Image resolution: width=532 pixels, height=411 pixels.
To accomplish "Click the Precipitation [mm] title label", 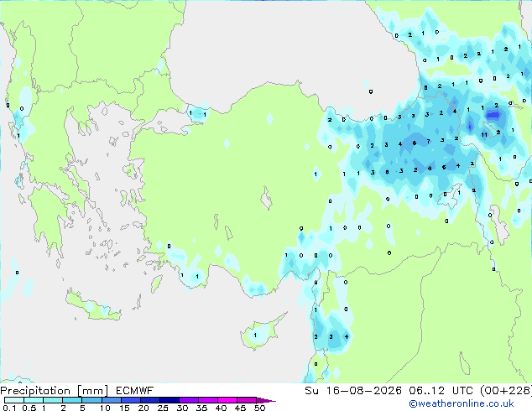I will tap(55, 391).
